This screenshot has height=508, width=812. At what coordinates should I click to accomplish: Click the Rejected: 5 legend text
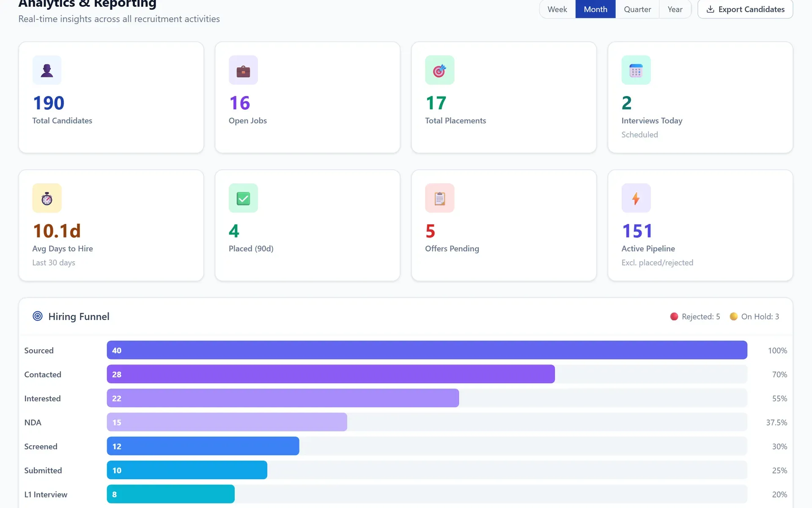(x=701, y=317)
